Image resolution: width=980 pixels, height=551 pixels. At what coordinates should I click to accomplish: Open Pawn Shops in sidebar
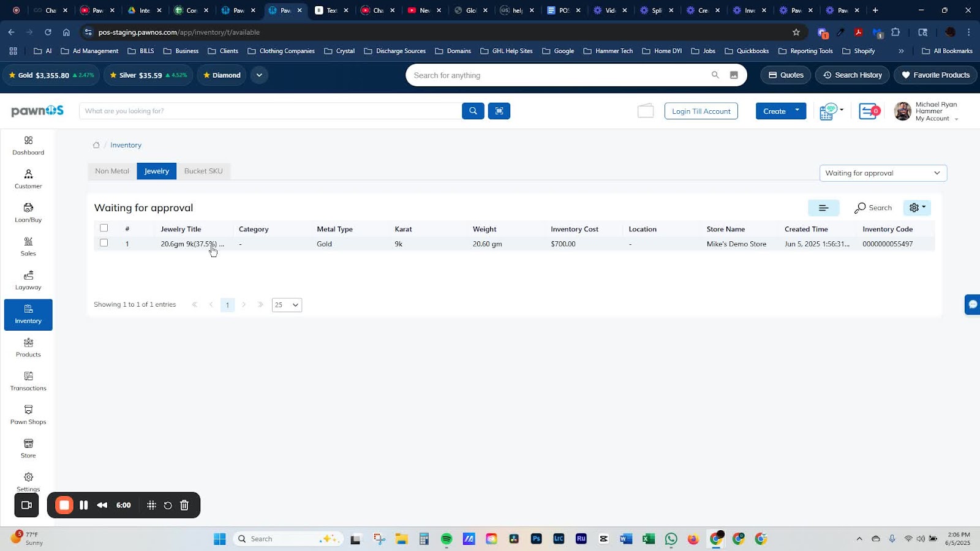[x=28, y=415]
